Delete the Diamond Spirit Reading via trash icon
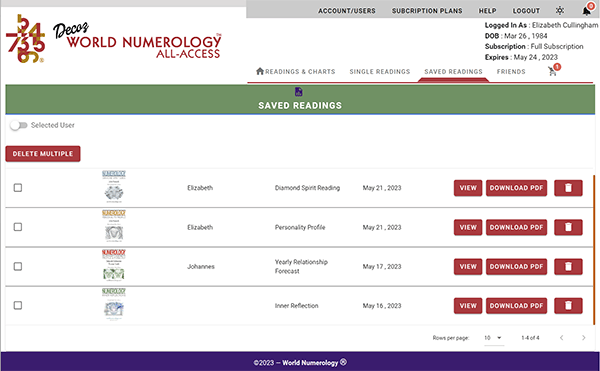This screenshot has width=600, height=371. (568, 188)
